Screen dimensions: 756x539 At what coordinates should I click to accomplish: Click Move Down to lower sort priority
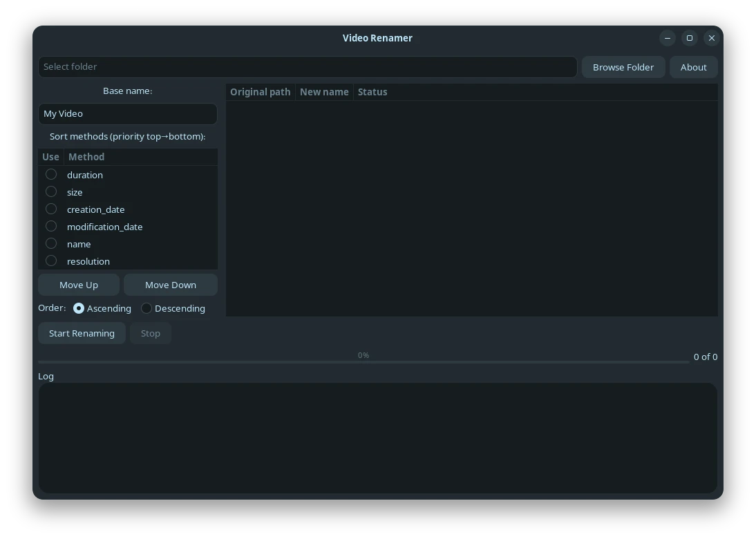tap(170, 284)
